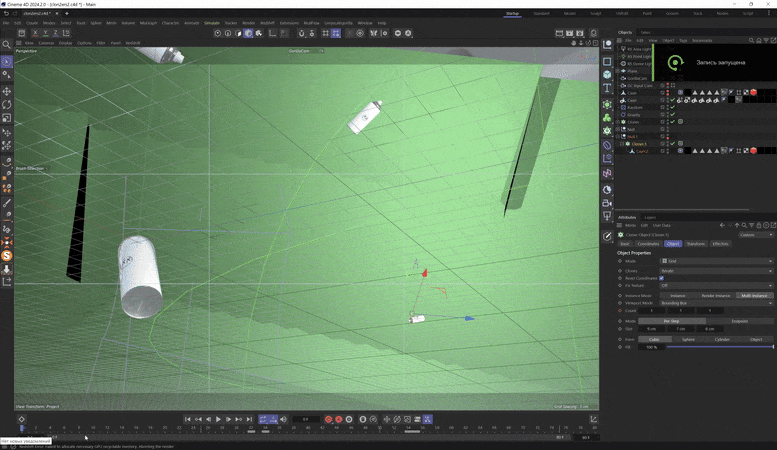Expand the Cloner tree item
This screenshot has width=777, height=450.
pos(618,122)
